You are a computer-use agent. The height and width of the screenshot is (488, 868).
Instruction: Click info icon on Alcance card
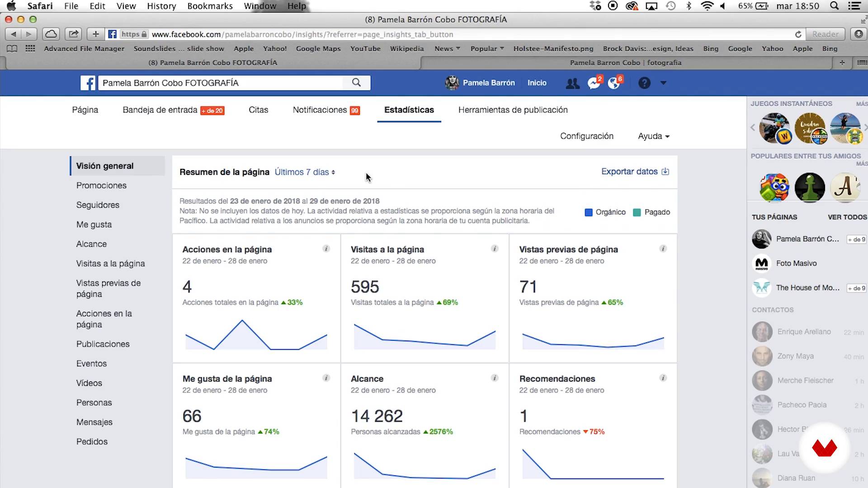click(x=495, y=378)
